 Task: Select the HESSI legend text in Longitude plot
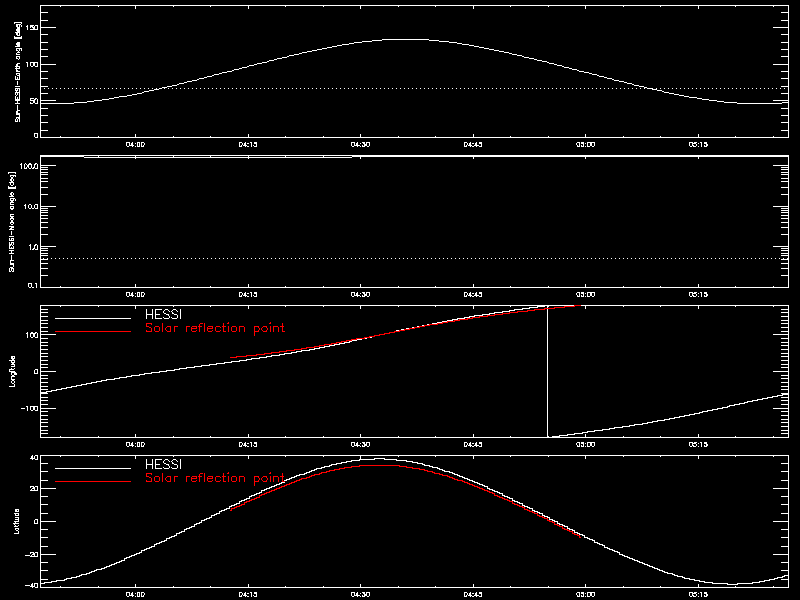pyautogui.click(x=163, y=314)
